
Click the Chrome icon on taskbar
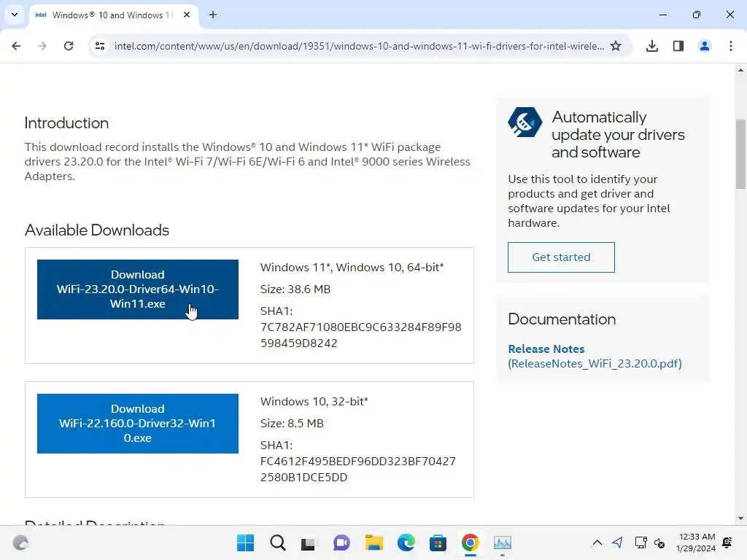[x=471, y=542]
